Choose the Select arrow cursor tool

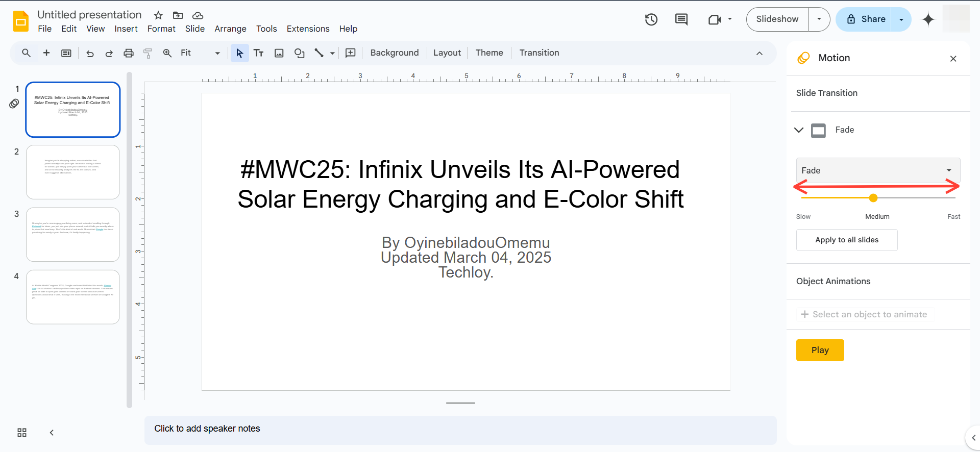[239, 53]
